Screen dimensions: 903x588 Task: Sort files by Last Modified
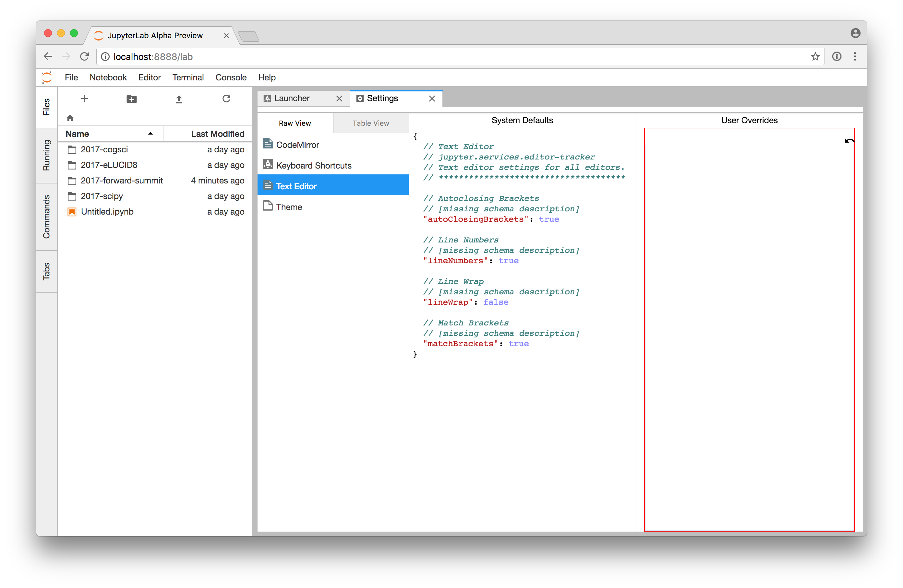217,134
